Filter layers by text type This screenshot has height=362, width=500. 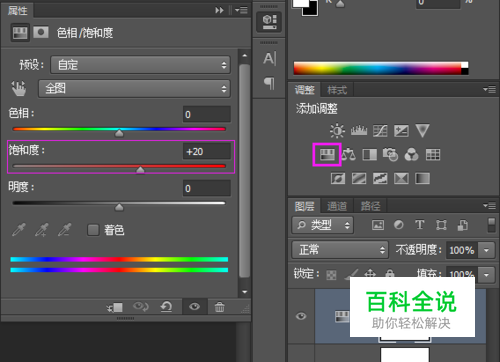(420, 225)
